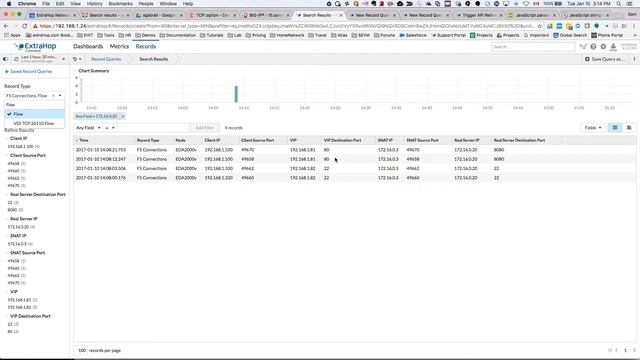Toggle the Record Type dropdown arrow
The width and height of the screenshot is (640, 360).
pyautogui.click(x=60, y=96)
